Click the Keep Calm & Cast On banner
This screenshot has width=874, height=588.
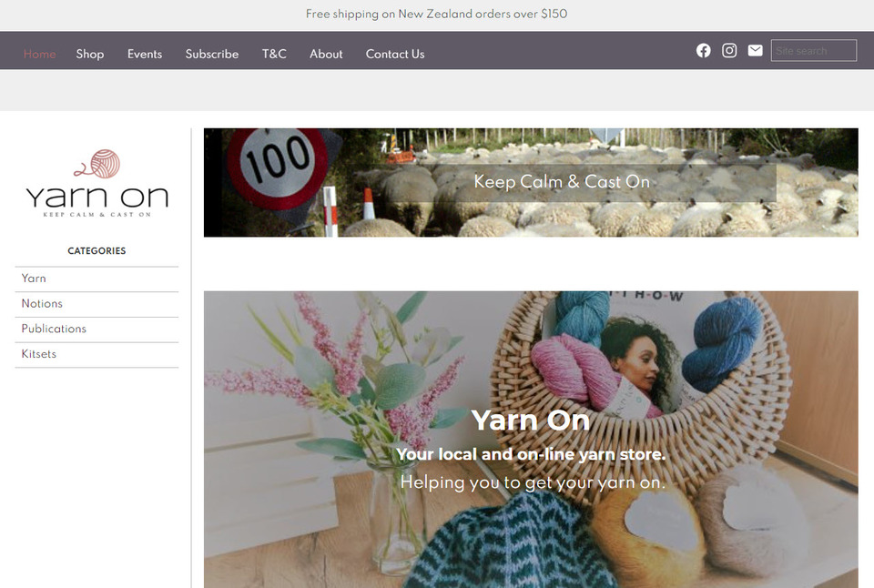click(x=531, y=182)
